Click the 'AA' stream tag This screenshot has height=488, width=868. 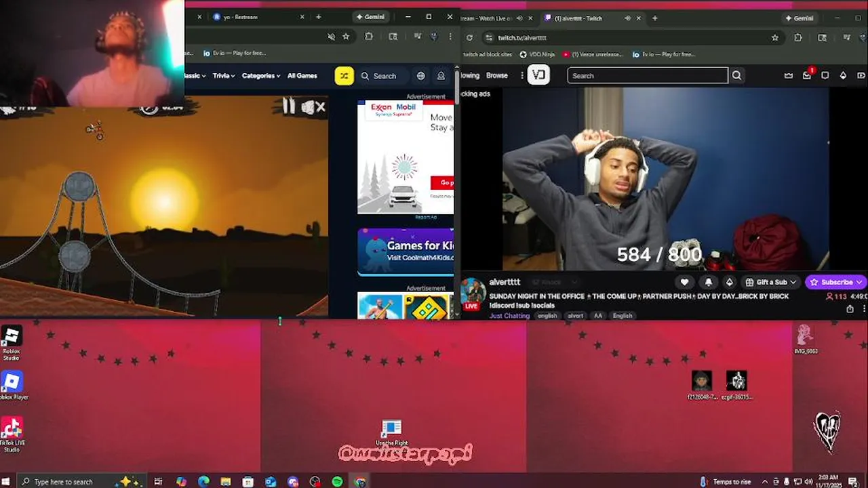point(597,316)
